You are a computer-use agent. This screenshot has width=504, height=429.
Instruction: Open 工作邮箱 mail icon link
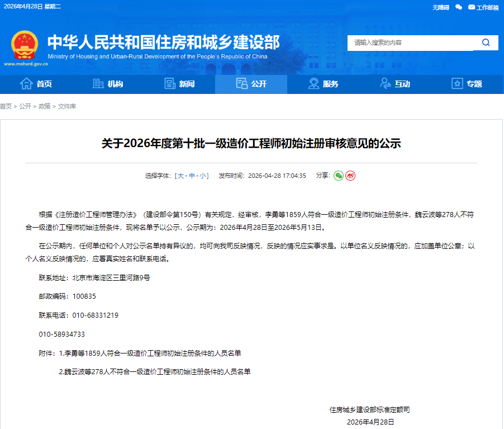tap(471, 7)
